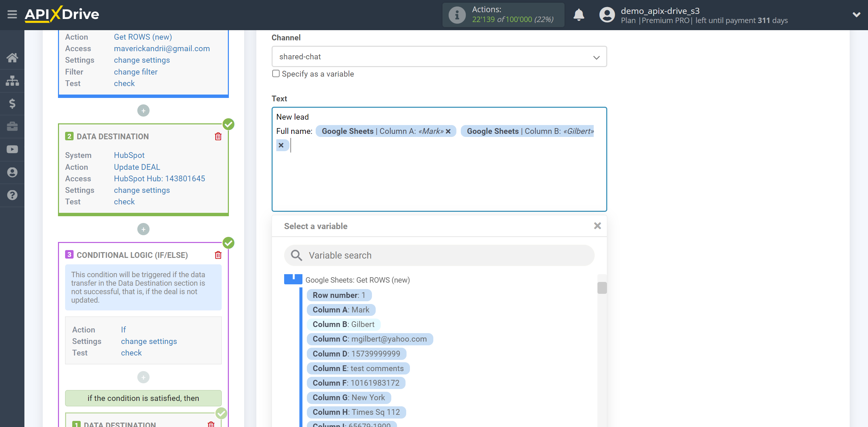This screenshot has width=868, height=427.
Task: Click Variable search input field
Action: point(439,255)
